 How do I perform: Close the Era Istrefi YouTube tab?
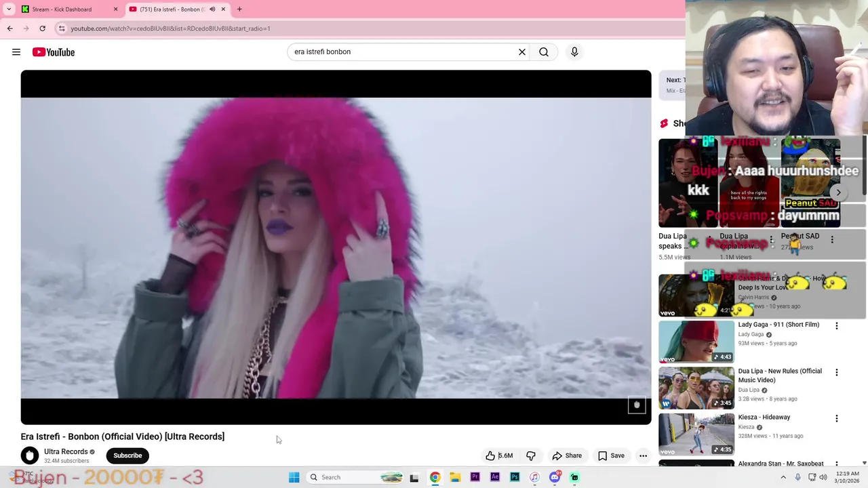(223, 9)
